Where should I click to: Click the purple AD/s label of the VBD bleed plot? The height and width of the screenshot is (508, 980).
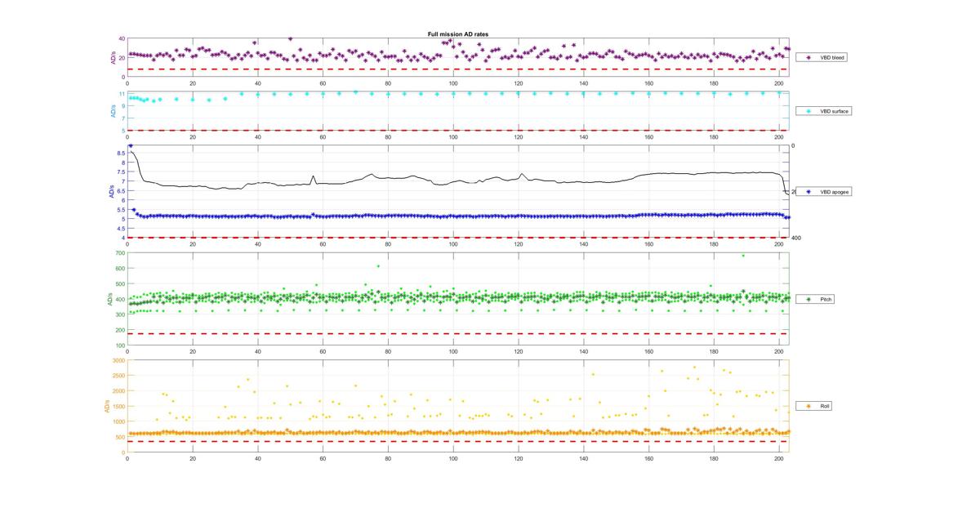click(113, 58)
